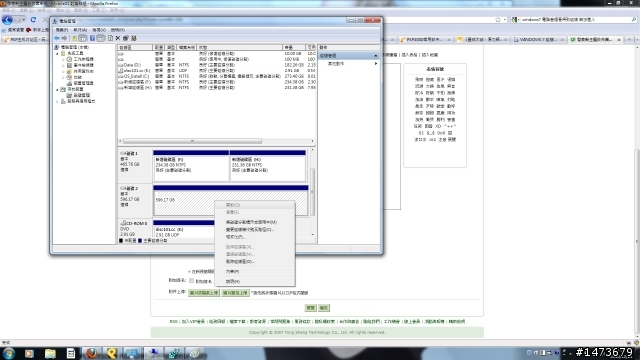Click the Back arrow in Computer Management toolbar

(57, 38)
